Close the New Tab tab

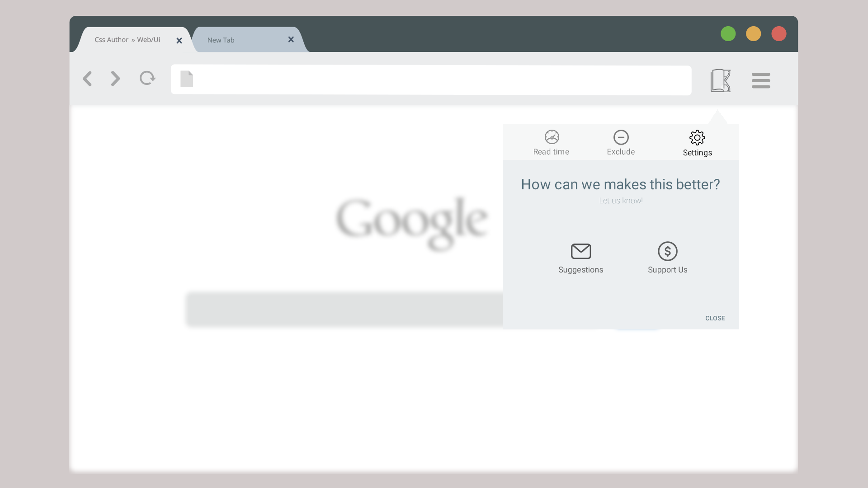(x=291, y=40)
